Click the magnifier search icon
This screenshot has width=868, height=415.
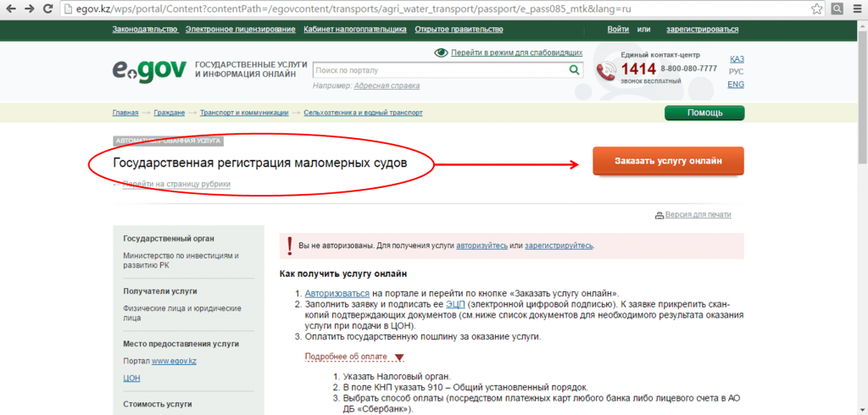pyautogui.click(x=574, y=70)
